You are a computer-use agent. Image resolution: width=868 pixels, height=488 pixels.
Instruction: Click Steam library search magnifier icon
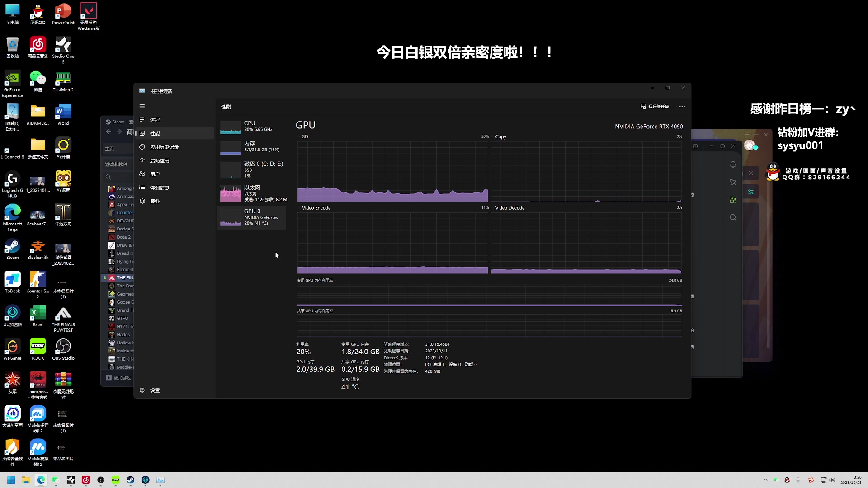point(108,177)
